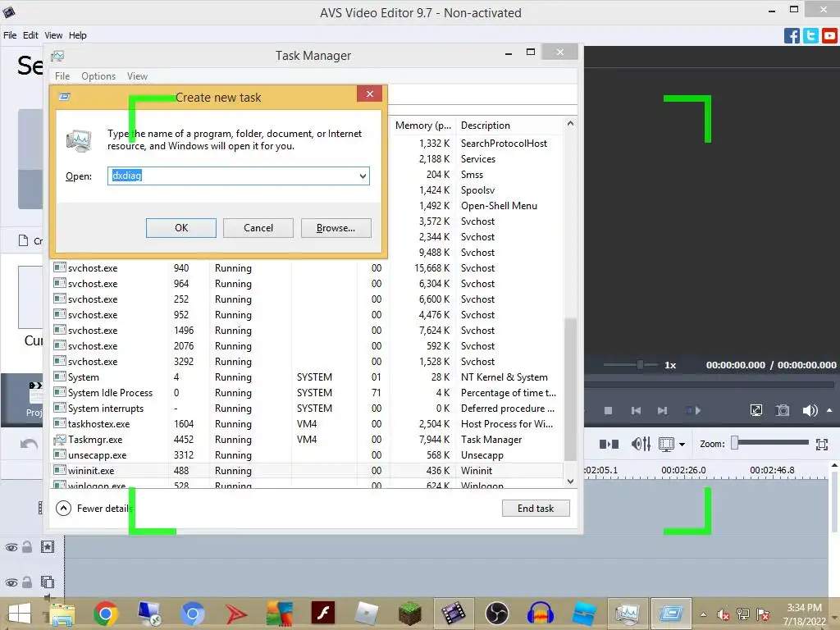This screenshot has height=630, width=840.
Task: Open File Explorer from the taskbar
Action: (x=62, y=614)
